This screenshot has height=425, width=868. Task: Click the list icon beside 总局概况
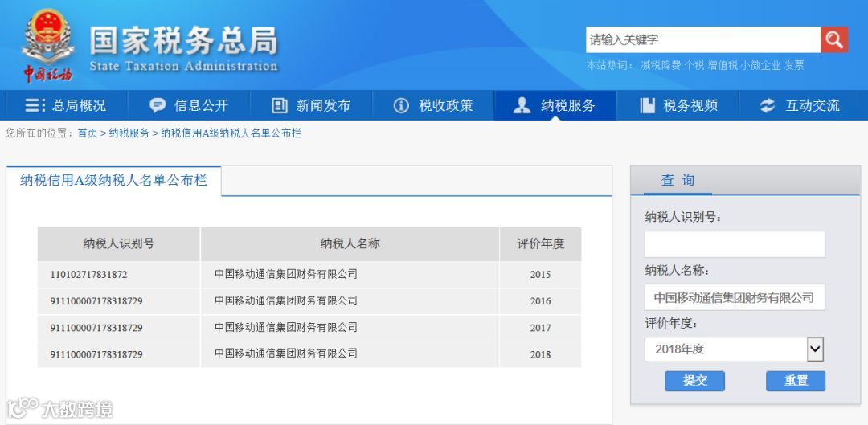pyautogui.click(x=35, y=105)
